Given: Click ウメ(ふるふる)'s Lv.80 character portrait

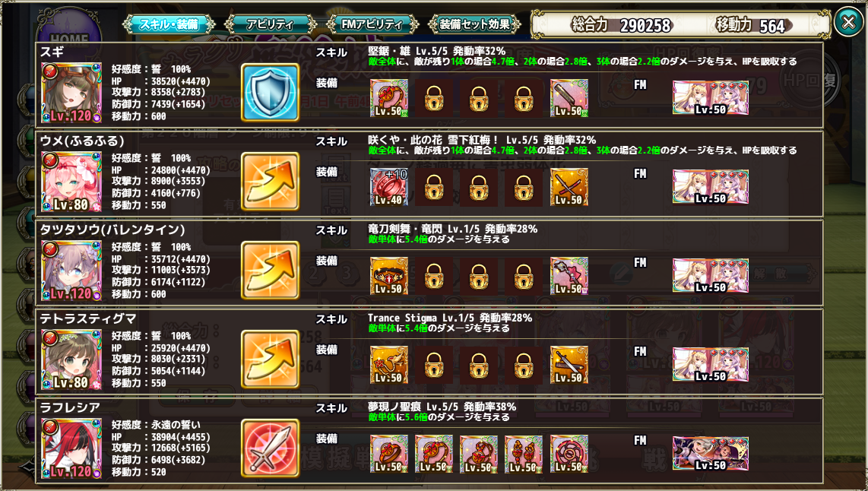Looking at the screenshot, I should pos(71,182).
